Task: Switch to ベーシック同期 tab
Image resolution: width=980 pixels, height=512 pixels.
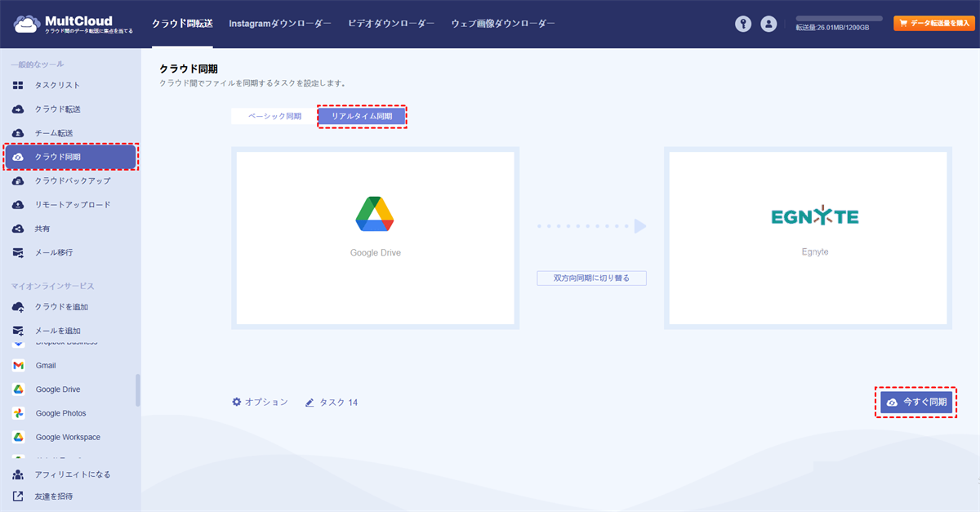Action: pos(274,117)
